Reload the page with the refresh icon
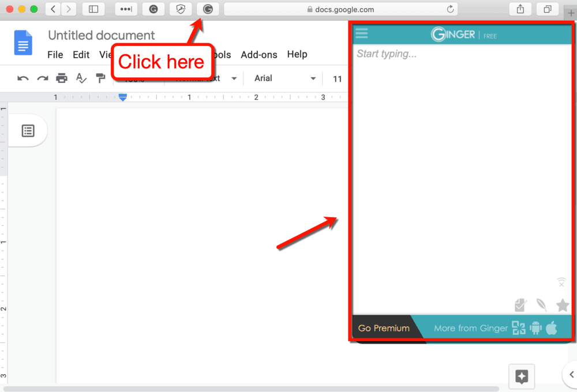The image size is (577, 392). pos(450,9)
